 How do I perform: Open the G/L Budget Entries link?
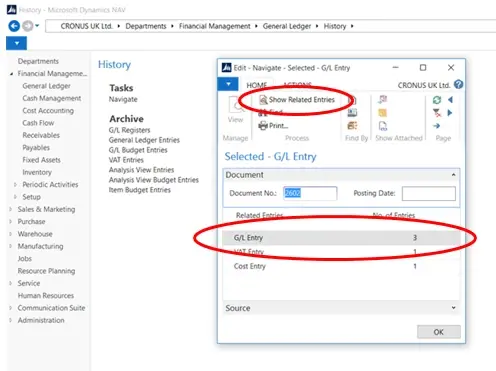pos(138,150)
